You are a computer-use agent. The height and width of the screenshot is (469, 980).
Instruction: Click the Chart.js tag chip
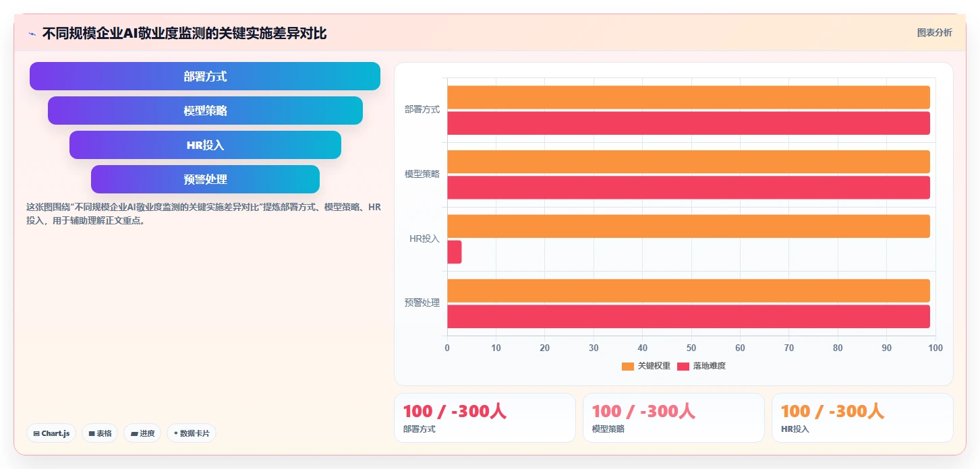tap(51, 433)
